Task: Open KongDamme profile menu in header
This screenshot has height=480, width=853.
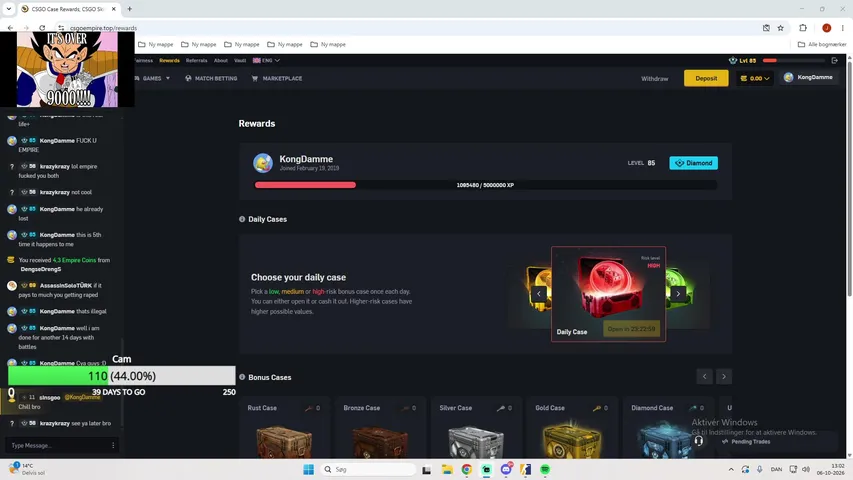Action: 808,77
